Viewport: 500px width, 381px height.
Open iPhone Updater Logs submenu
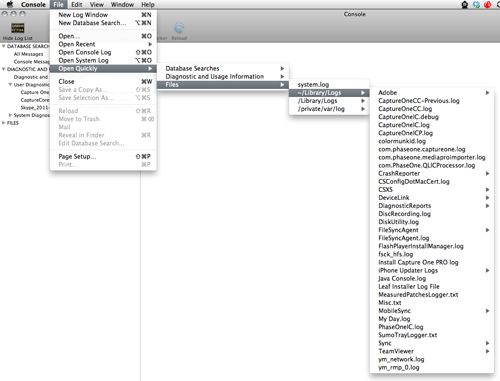[432, 270]
